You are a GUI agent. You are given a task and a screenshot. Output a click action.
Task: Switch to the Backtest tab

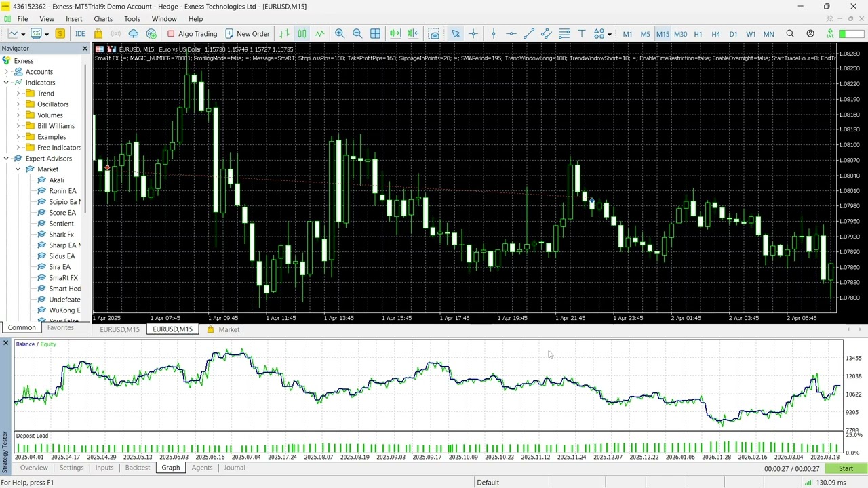(137, 468)
